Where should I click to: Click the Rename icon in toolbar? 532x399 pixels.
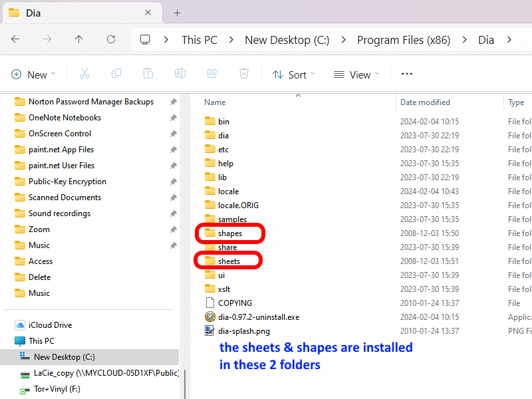tap(180, 74)
